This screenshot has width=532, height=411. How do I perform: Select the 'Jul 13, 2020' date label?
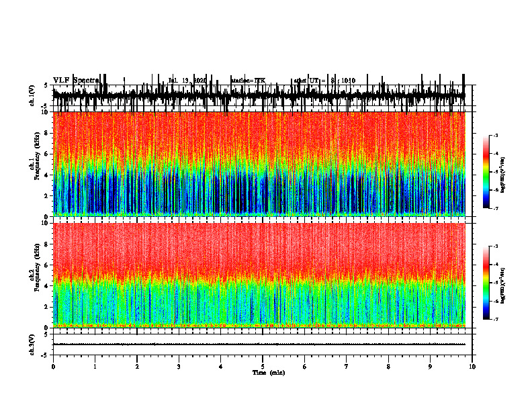(187, 81)
